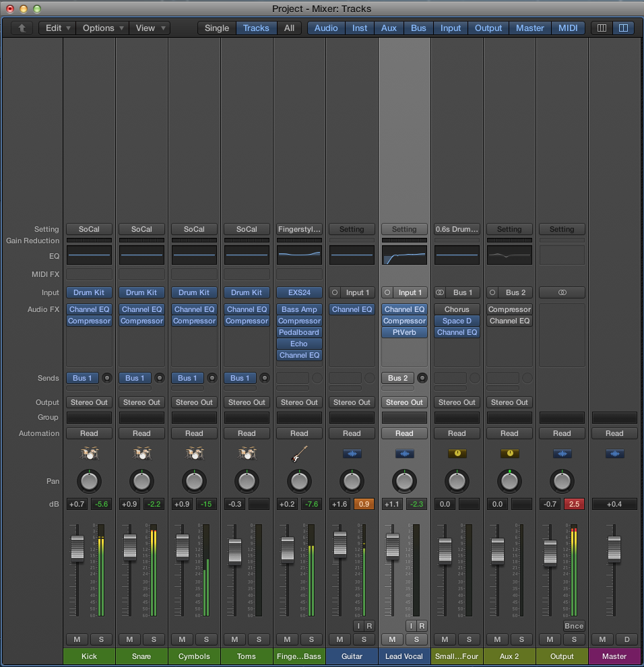Click the Small Four aux track icon
Screen dimensions: 644x667
pyautogui.click(x=457, y=453)
